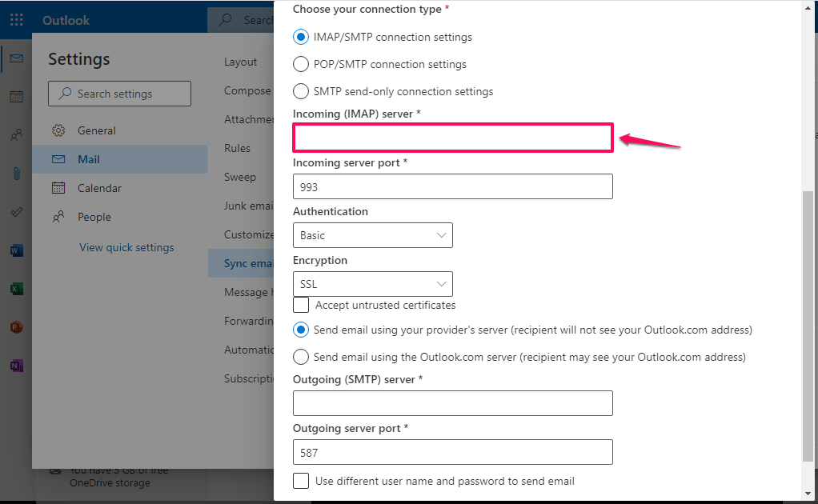The height and width of the screenshot is (504, 818).
Task: Select IMAP/SMTP connection settings
Action: pyautogui.click(x=301, y=37)
